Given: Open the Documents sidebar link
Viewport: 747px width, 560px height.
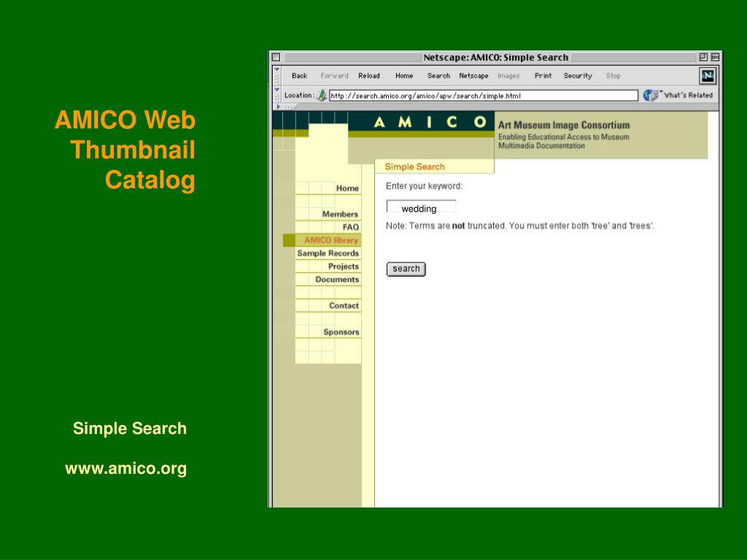Looking at the screenshot, I should click(x=337, y=279).
